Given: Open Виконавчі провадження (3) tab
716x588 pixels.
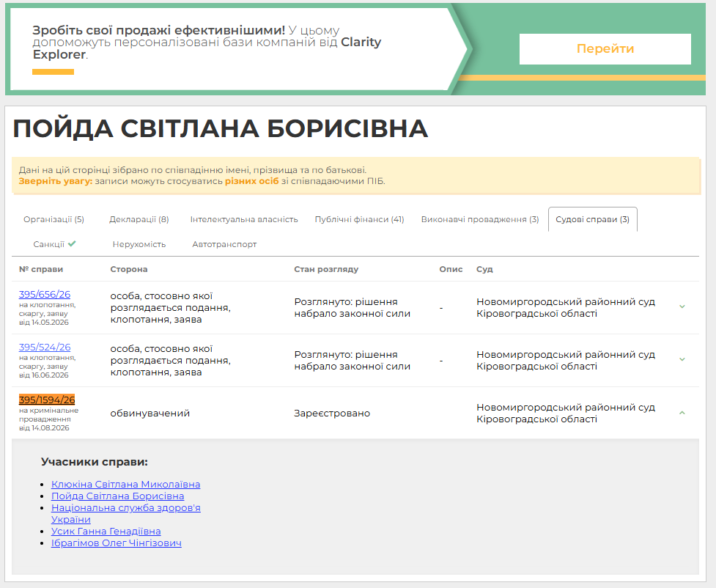Looking at the screenshot, I should click(x=480, y=219).
